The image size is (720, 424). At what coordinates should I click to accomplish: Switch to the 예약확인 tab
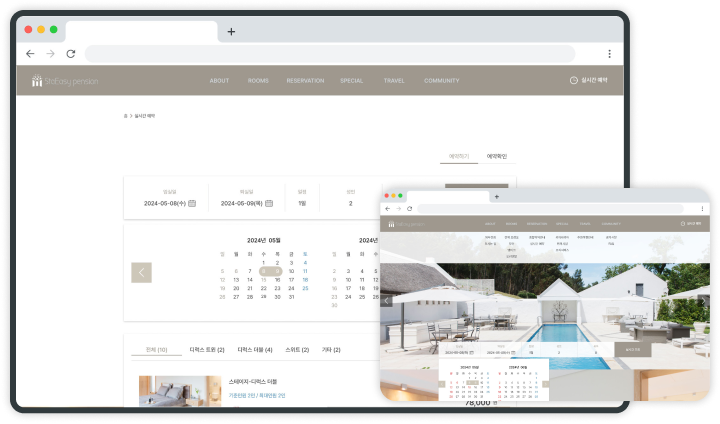(x=497, y=156)
